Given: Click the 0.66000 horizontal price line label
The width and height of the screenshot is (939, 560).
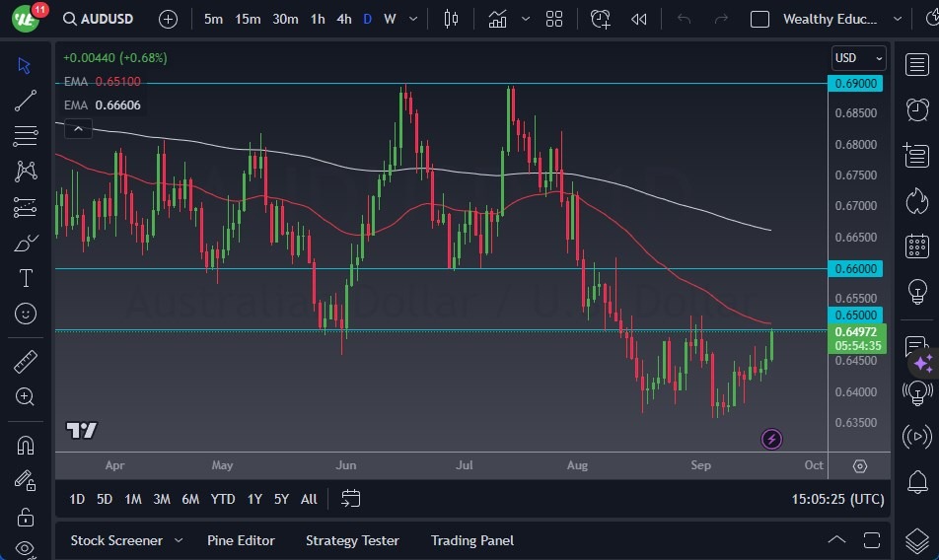Looking at the screenshot, I should pos(857,268).
